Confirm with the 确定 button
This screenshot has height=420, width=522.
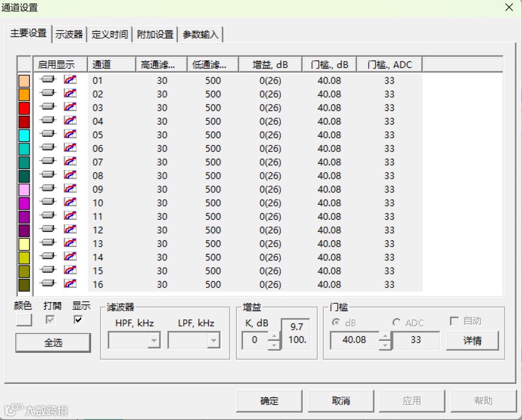(269, 401)
